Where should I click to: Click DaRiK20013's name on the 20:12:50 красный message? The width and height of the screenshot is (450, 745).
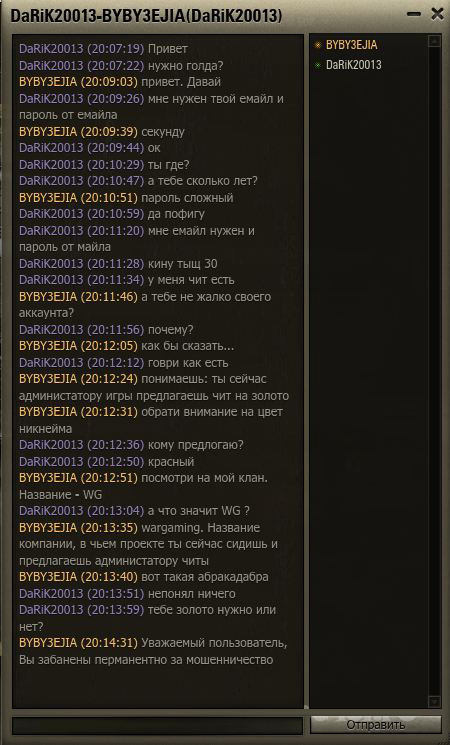click(x=50, y=462)
